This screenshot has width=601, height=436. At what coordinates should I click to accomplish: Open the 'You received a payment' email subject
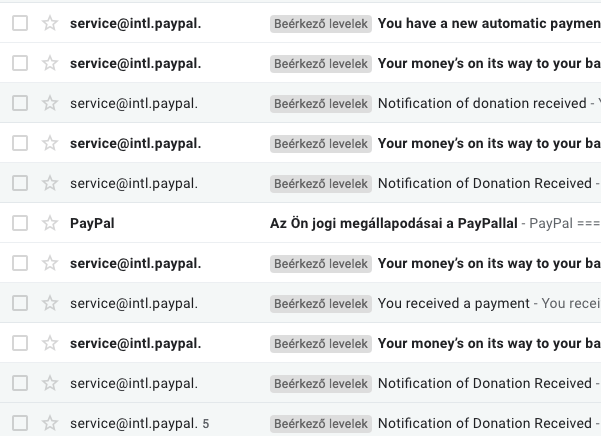click(x=453, y=303)
